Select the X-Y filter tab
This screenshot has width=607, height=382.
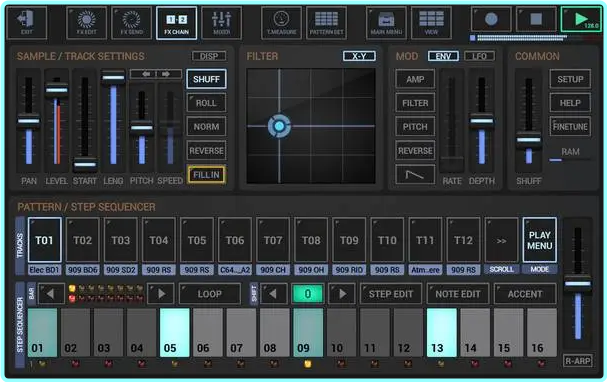(359, 57)
